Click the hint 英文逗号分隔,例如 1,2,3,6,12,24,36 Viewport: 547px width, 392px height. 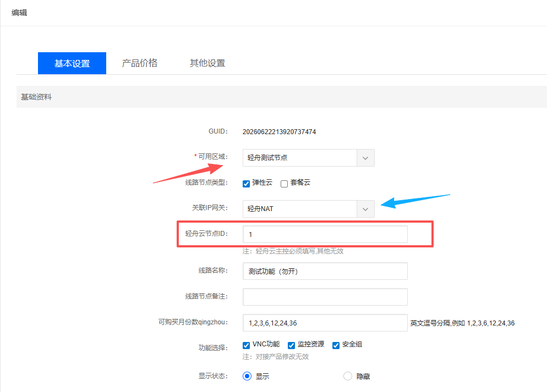(462, 323)
